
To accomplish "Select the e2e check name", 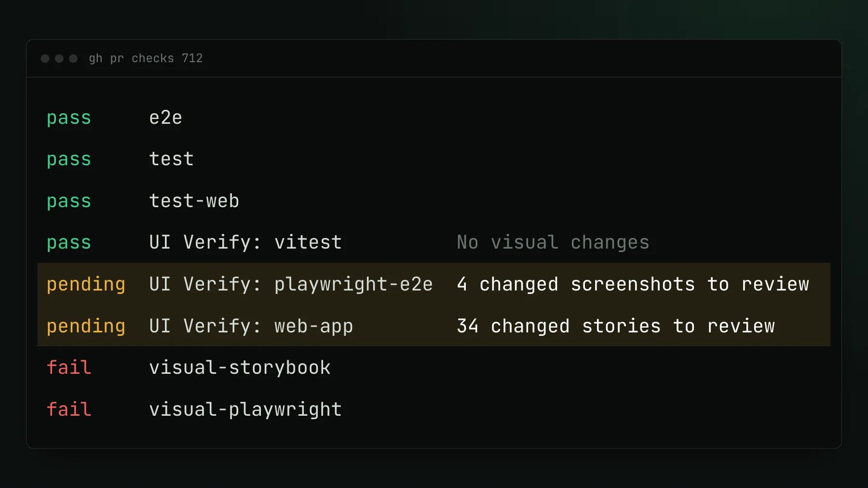I will click(x=166, y=118).
